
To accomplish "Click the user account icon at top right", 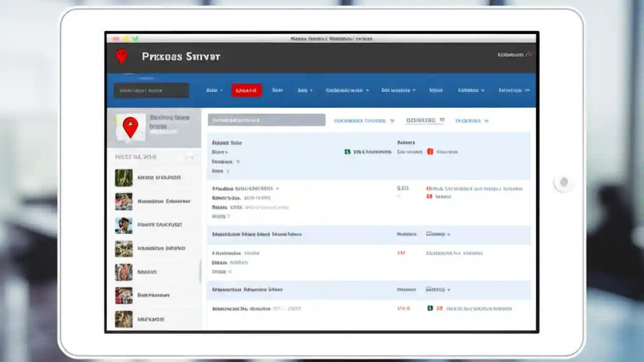I will click(528, 55).
